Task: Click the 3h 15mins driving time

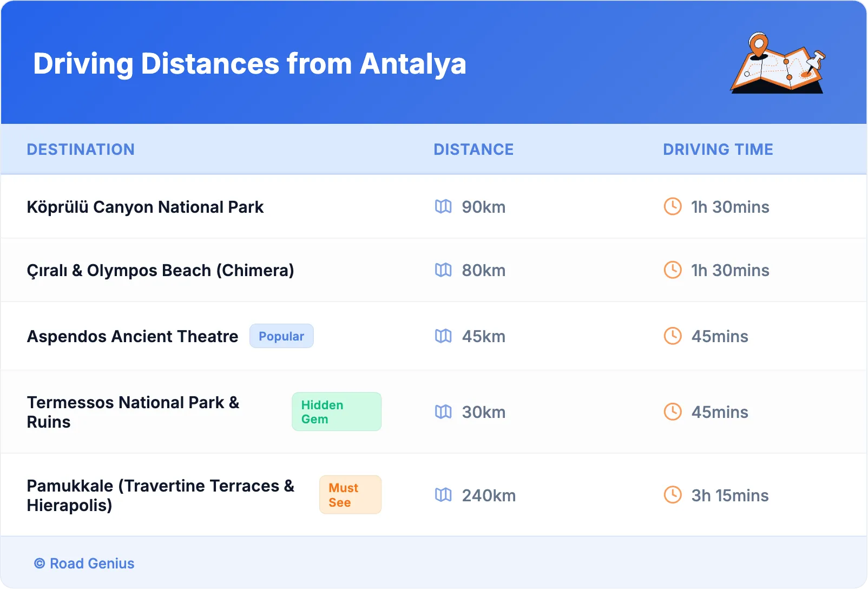Action: tap(730, 495)
